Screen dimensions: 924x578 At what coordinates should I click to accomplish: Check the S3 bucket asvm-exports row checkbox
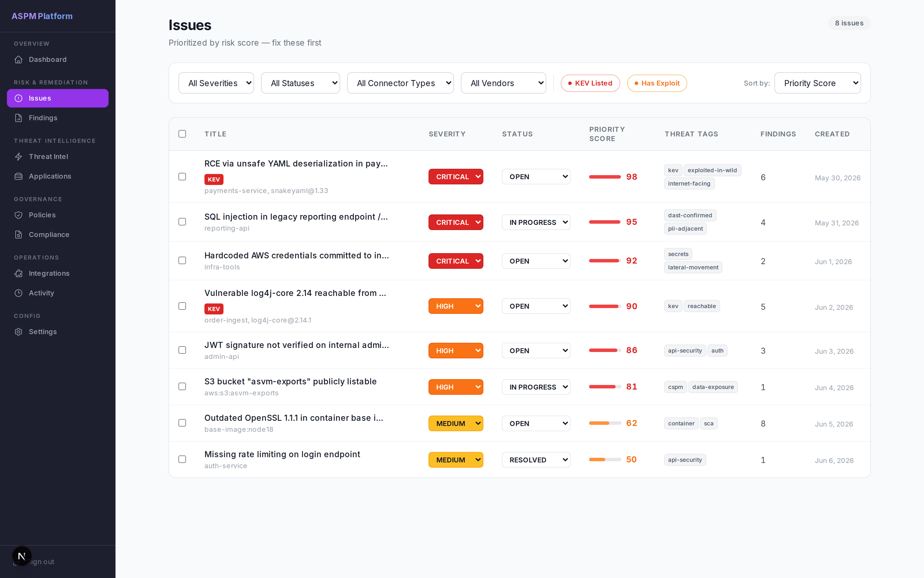[x=182, y=386]
